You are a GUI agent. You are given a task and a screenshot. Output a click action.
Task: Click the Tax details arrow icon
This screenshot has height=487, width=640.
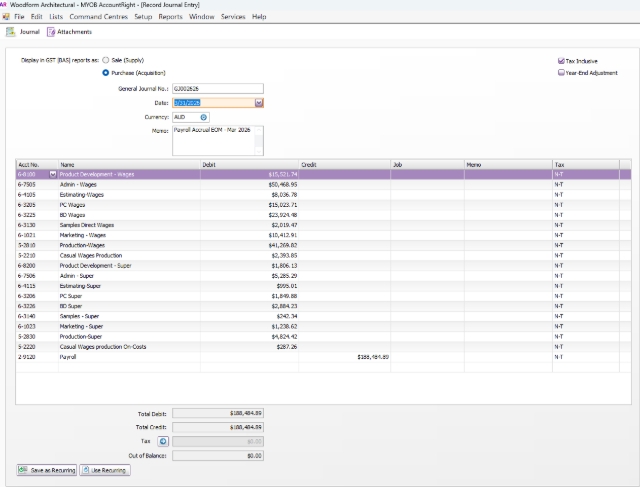pyautogui.click(x=163, y=441)
